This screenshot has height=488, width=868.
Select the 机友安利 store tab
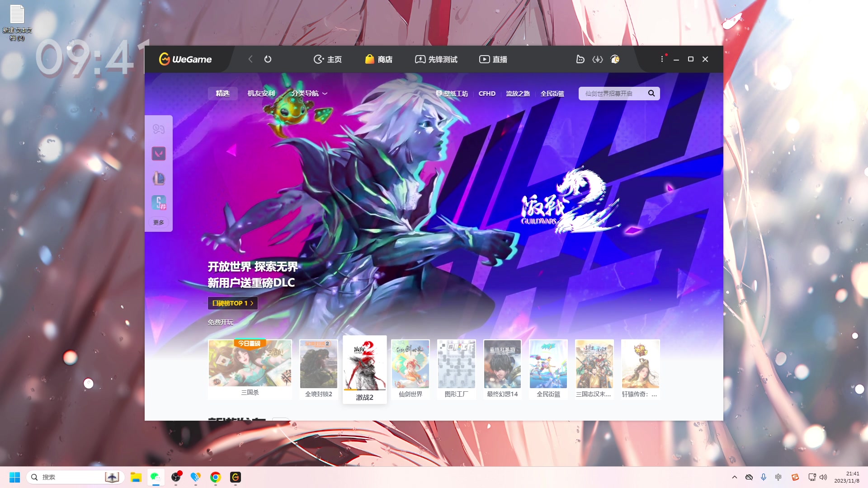click(261, 94)
